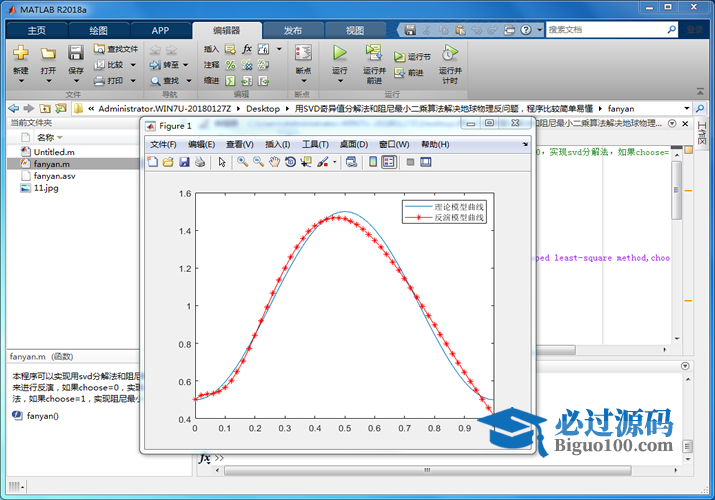Viewport: 715px width, 500px height.
Task: Toggle the Insert Colorbar button
Action: click(373, 162)
